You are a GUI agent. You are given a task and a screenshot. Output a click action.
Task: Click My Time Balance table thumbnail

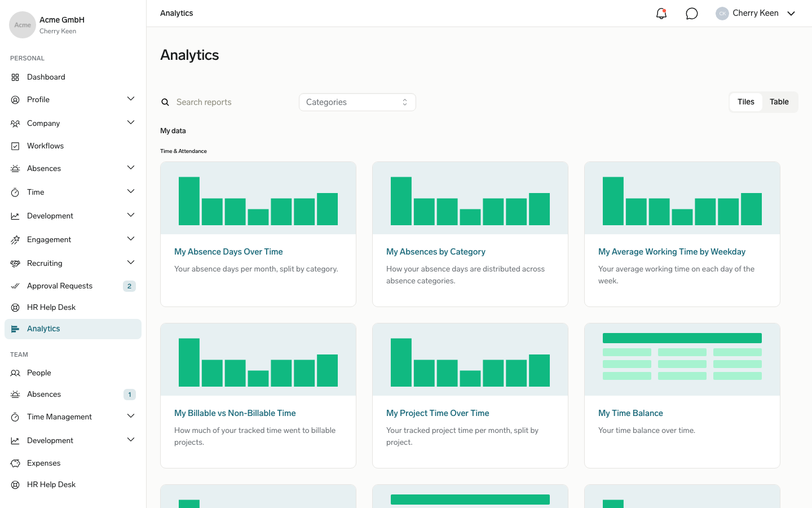tap(682, 359)
